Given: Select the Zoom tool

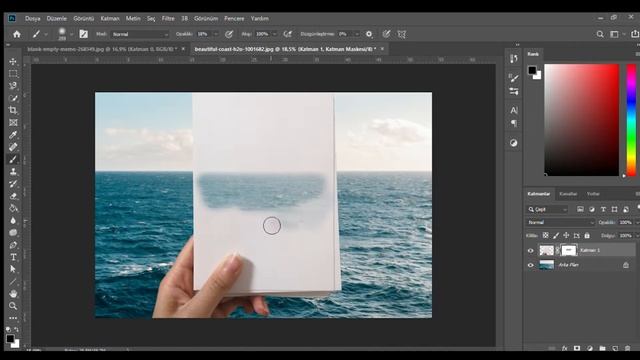Looking at the screenshot, I should pos(13,306).
